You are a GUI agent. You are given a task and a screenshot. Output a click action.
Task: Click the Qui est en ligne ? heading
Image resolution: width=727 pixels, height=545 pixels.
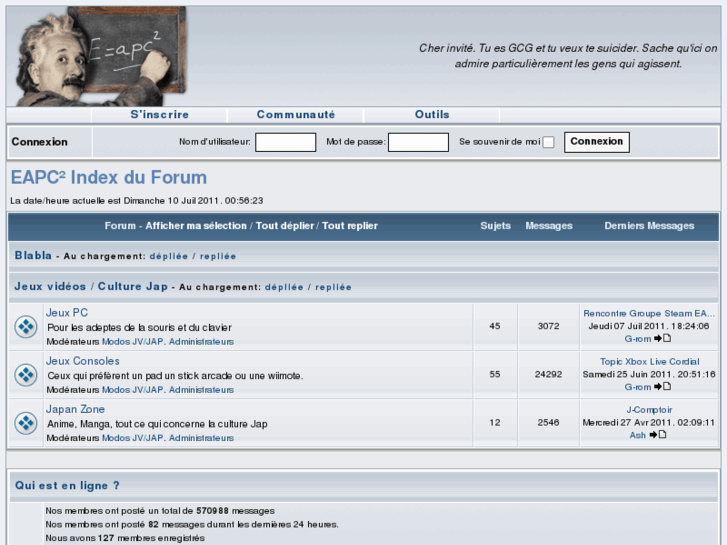coord(67,486)
